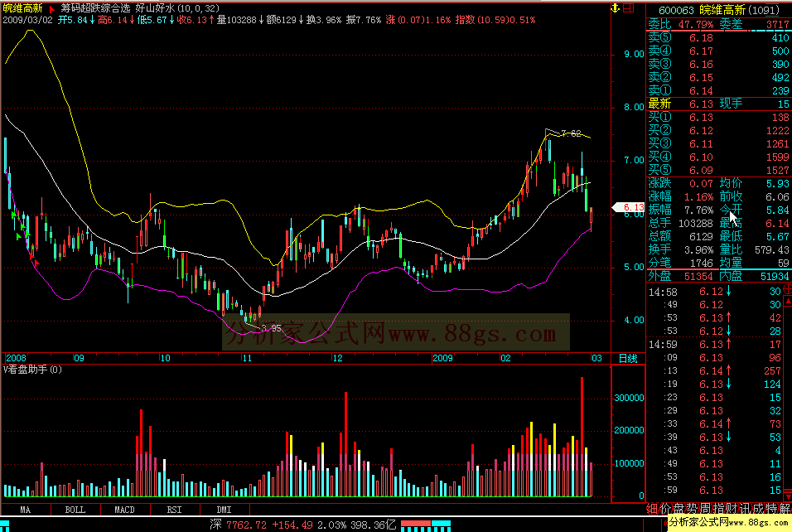Viewport: 792px width, 532px height.
Task: Click the 日线 daily period label
Action: [628, 358]
